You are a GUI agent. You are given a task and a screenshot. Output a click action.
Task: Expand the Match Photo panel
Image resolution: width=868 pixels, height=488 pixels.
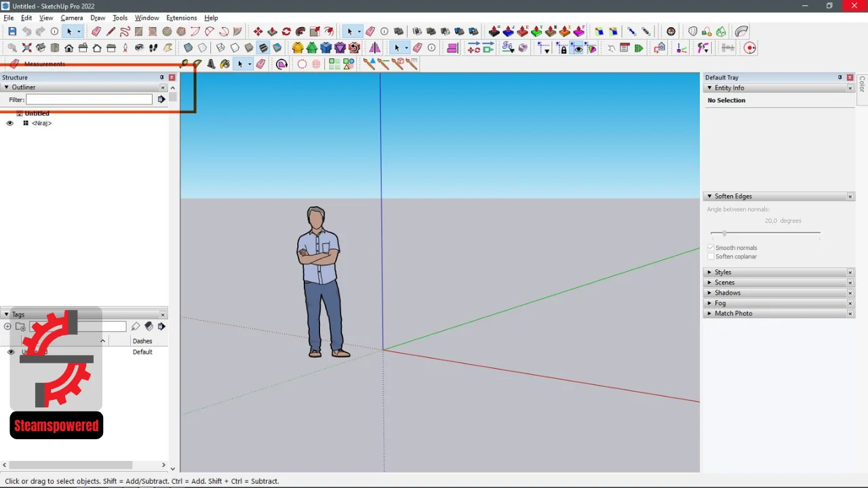click(x=709, y=314)
